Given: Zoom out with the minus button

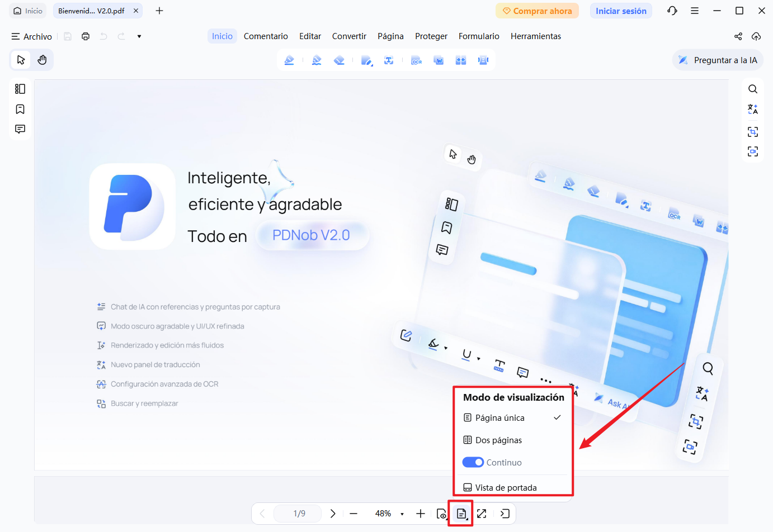Looking at the screenshot, I should (353, 514).
